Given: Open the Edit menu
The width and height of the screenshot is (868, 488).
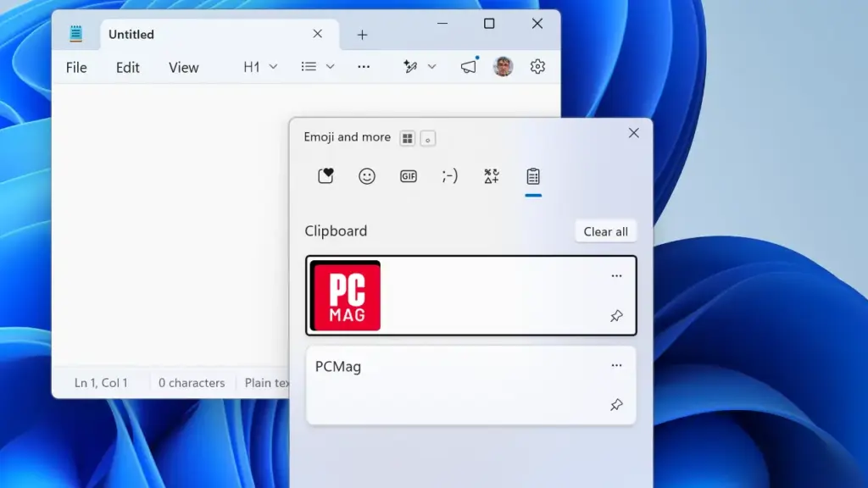Looking at the screenshot, I should [127, 68].
